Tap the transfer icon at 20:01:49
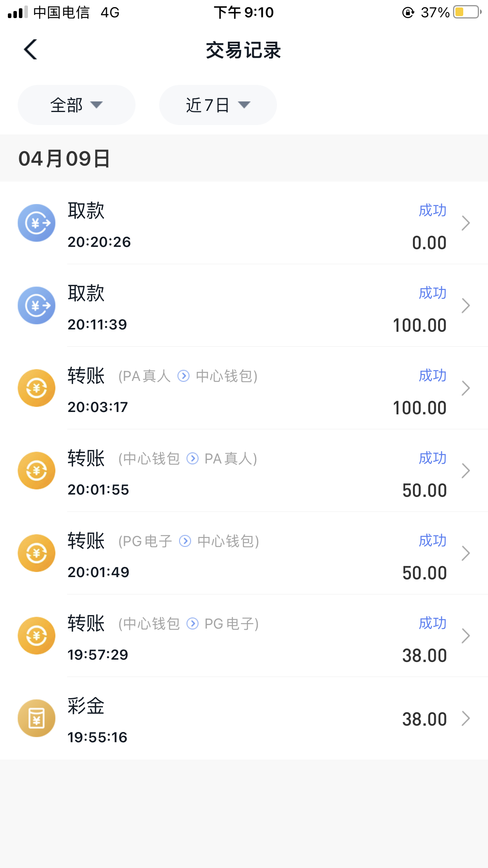 (x=37, y=553)
